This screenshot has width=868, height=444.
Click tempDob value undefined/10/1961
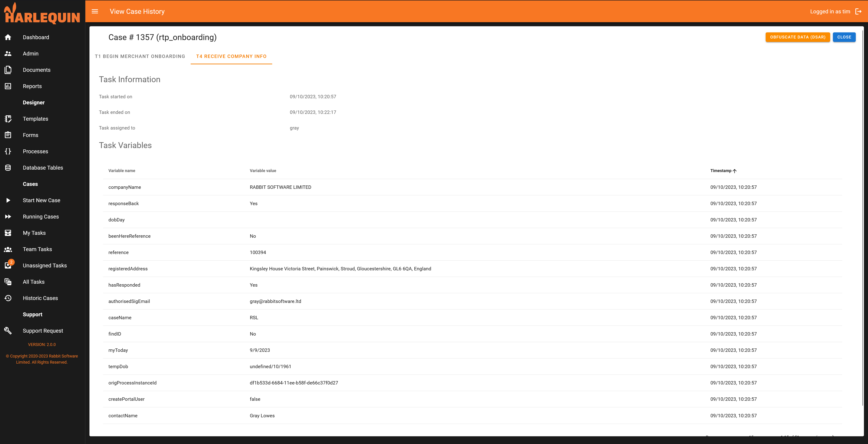(270, 367)
